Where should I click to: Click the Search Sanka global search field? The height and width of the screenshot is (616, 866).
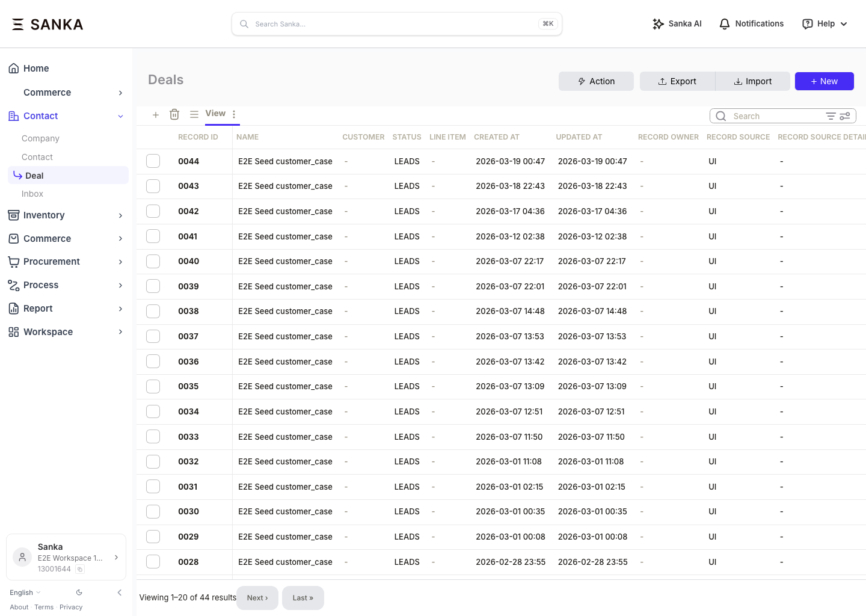pyautogui.click(x=396, y=24)
